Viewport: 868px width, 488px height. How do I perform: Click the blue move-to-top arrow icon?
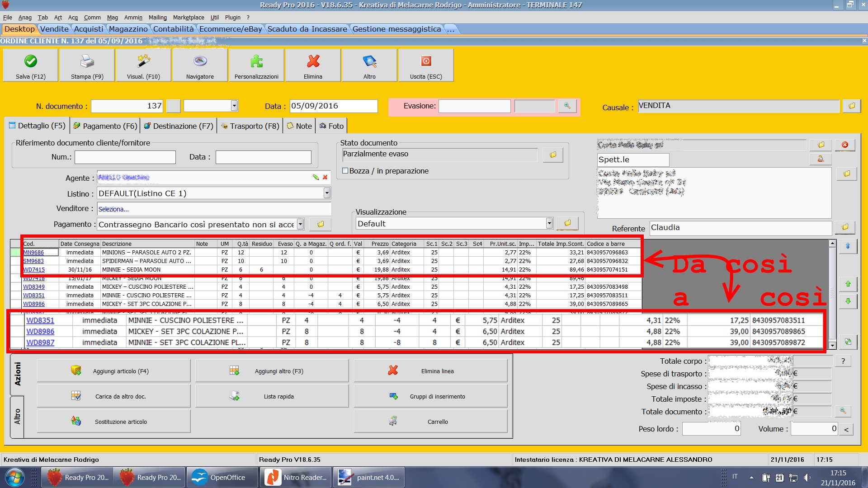848,246
